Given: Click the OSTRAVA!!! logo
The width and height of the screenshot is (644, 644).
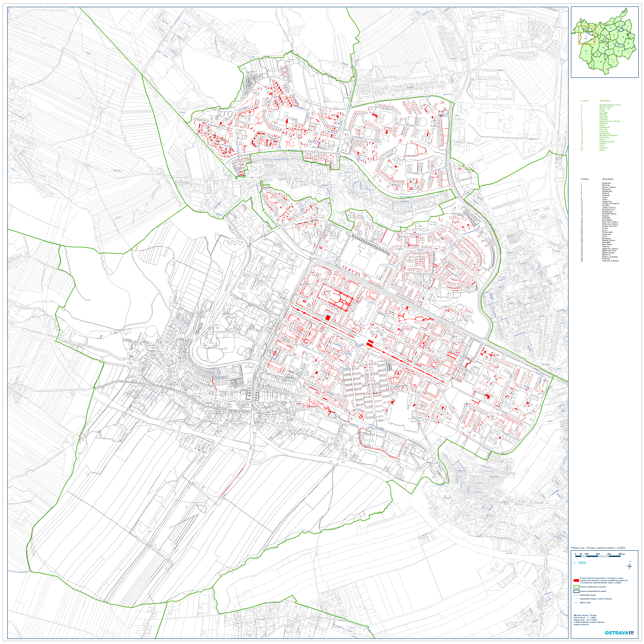Looking at the screenshot, I should [619, 633].
